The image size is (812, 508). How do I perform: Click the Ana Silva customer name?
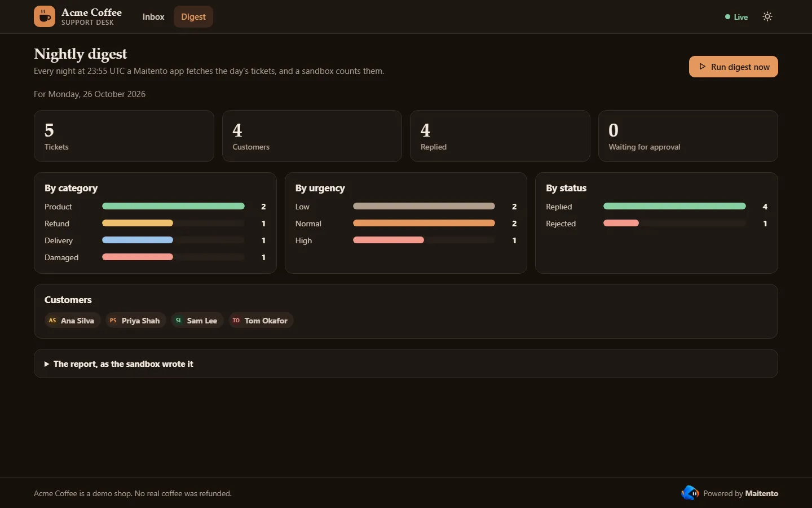coord(77,321)
